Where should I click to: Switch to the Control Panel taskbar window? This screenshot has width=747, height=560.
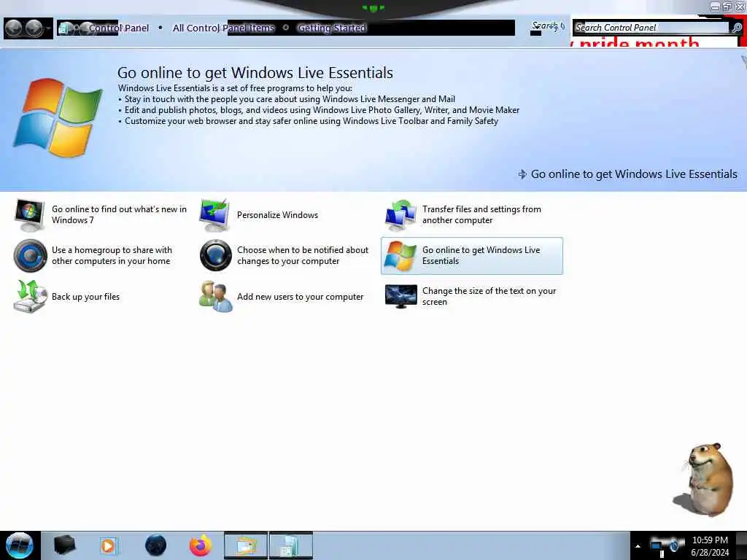pos(291,545)
